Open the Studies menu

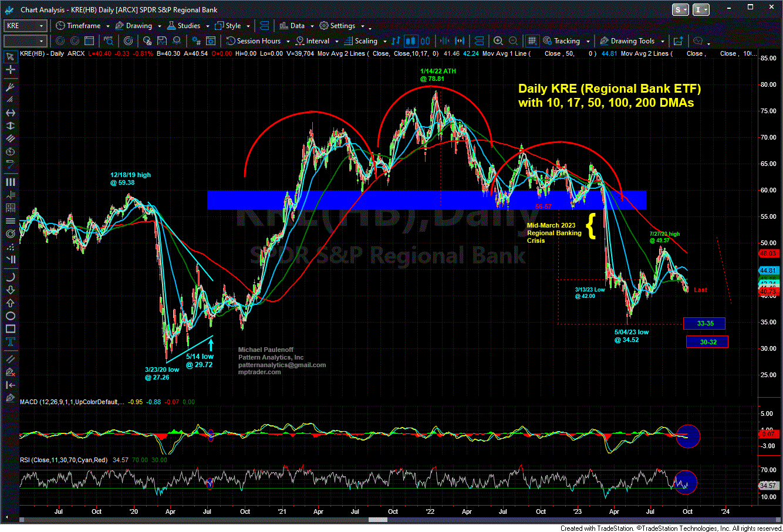coord(184,26)
